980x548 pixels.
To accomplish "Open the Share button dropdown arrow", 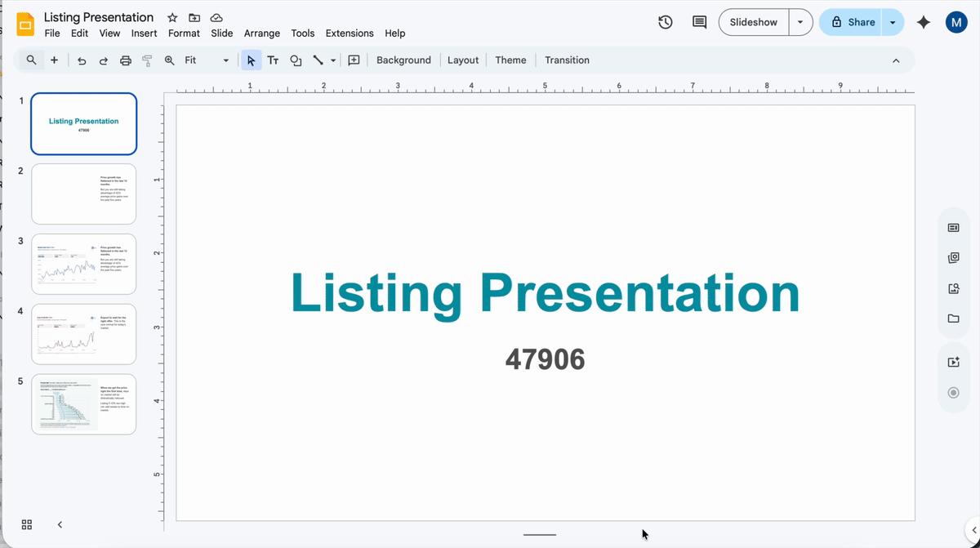I will coord(893,22).
